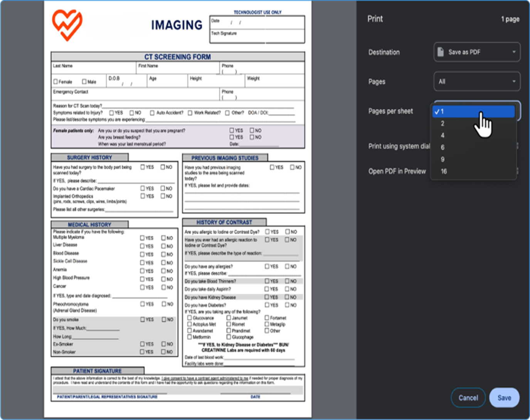Click the heart logo on the form

pos(67,25)
